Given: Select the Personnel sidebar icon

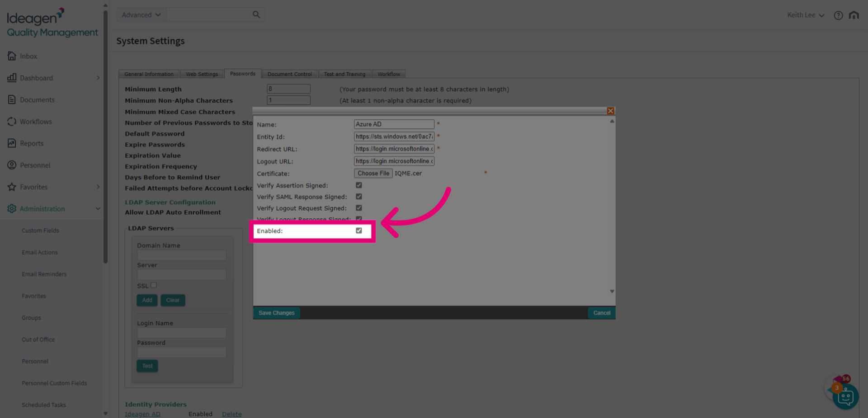Looking at the screenshot, I should (x=34, y=165).
